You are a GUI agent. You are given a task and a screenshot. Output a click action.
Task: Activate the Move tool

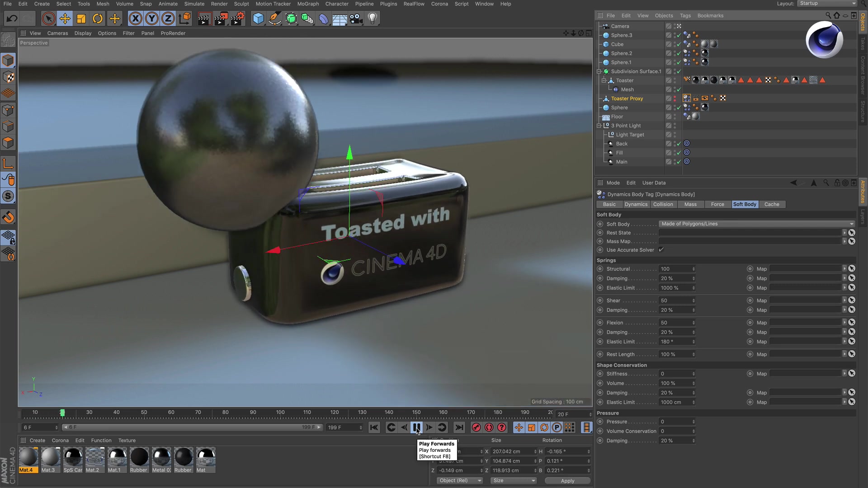coord(65,19)
